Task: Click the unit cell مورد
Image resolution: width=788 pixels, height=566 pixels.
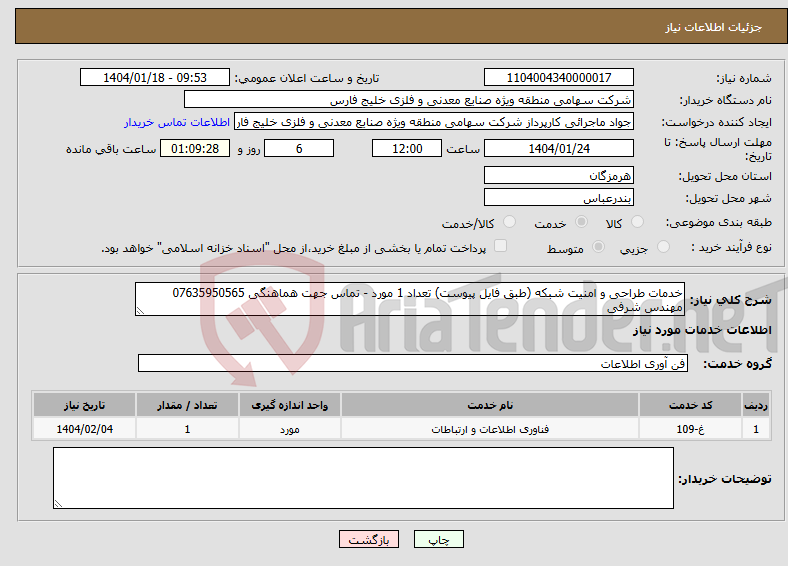Action: click(289, 429)
